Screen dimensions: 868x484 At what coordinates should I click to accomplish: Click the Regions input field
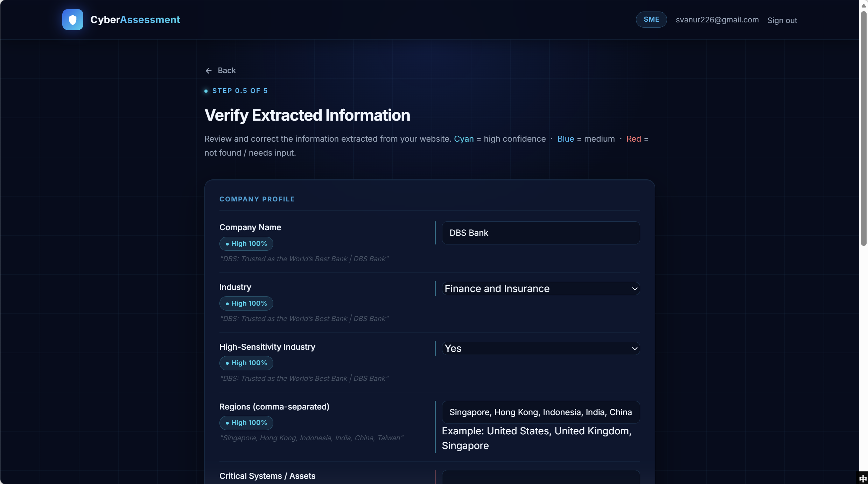point(541,412)
